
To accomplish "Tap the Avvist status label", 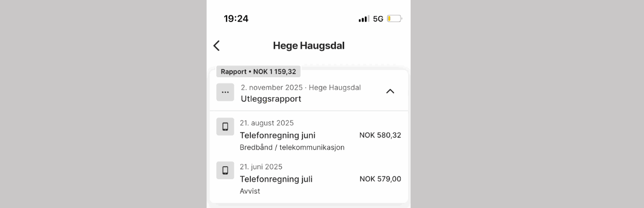I will click(x=250, y=191).
